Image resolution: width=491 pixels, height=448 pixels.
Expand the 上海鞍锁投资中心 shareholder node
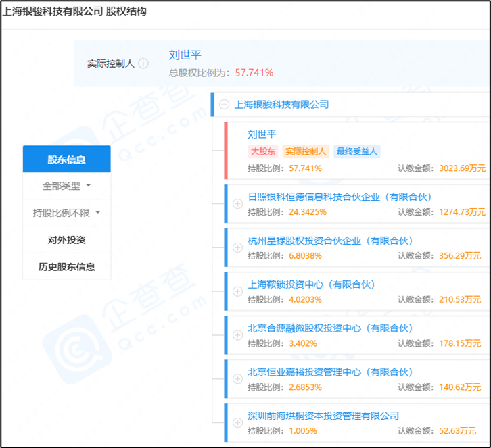pyautogui.click(x=237, y=291)
